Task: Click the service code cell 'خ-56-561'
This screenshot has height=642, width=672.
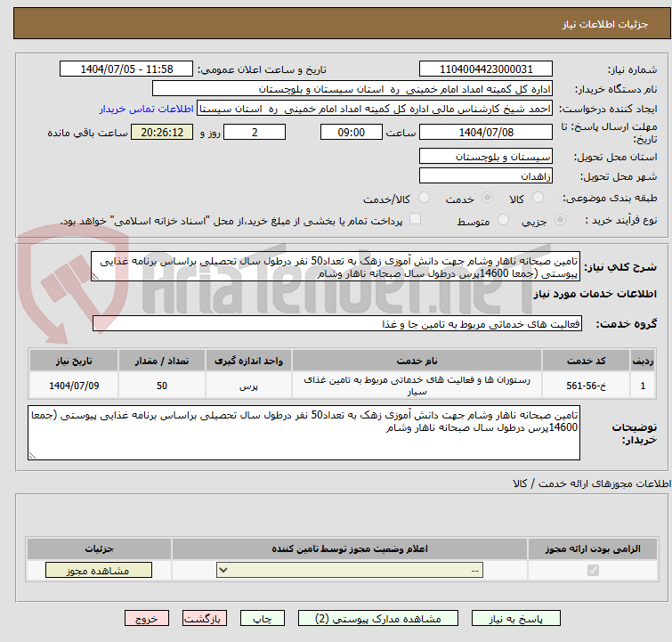Action: tap(586, 386)
